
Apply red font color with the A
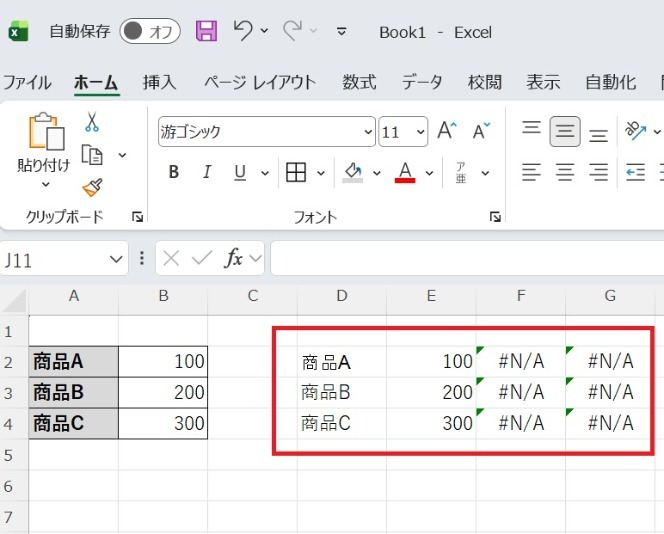click(x=405, y=172)
